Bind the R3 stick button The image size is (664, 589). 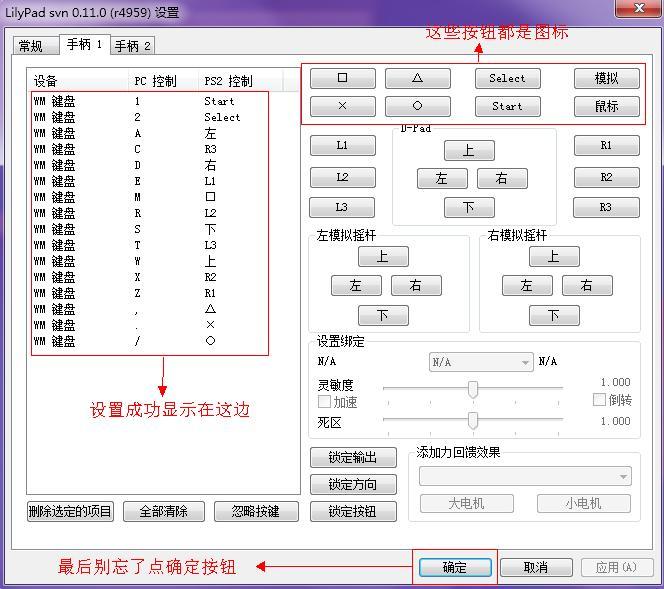[x=606, y=207]
